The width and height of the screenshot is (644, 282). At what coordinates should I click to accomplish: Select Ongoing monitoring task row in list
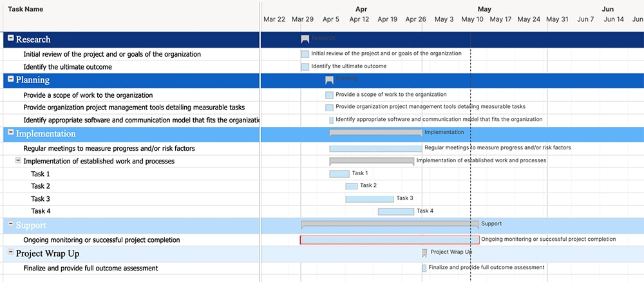(x=102, y=240)
